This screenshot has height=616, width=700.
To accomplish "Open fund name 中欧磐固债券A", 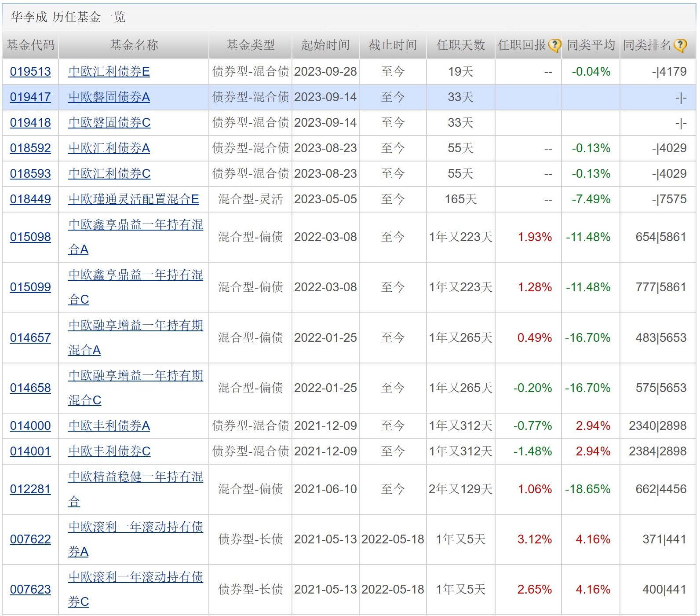I will (109, 97).
